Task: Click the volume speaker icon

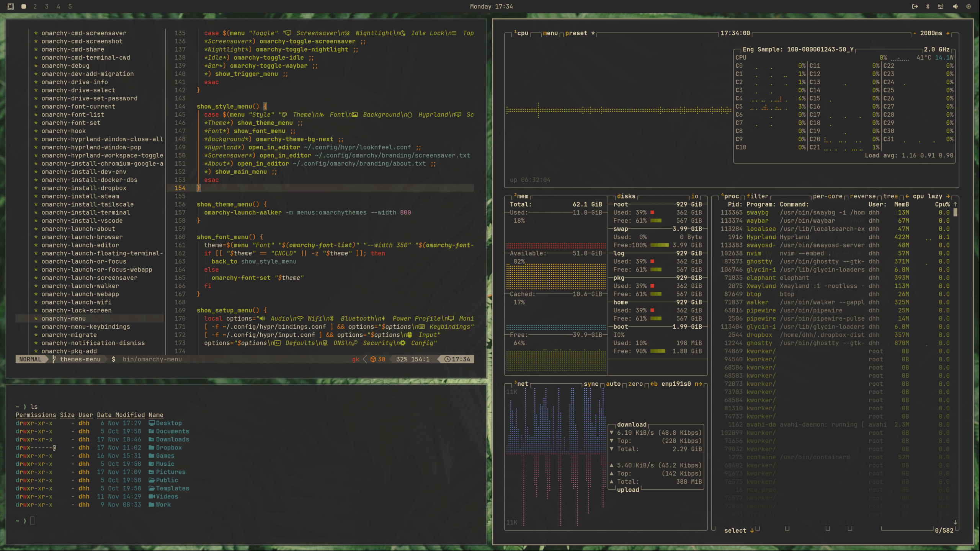Action: pos(955,7)
